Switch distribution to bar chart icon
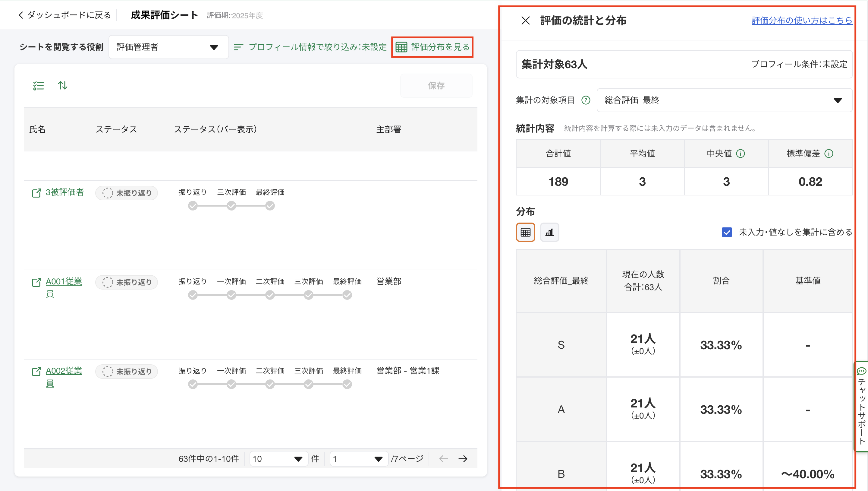This screenshot has width=868, height=491. click(x=549, y=232)
